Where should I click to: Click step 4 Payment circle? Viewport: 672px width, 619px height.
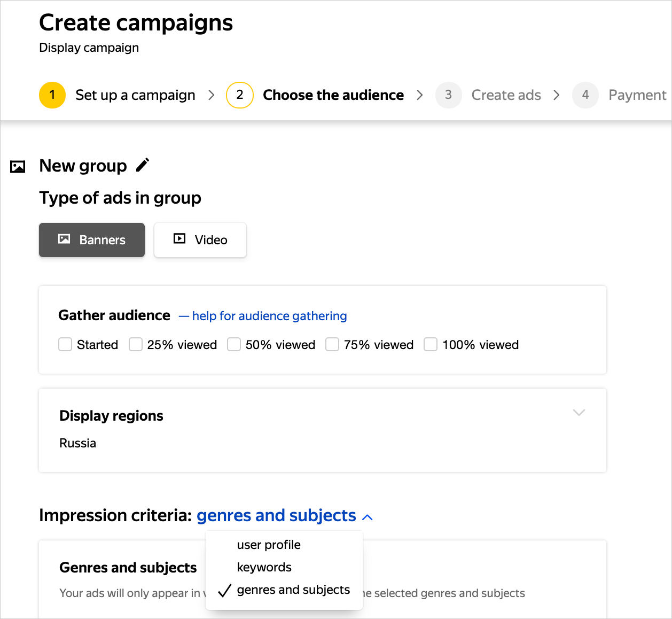point(585,95)
